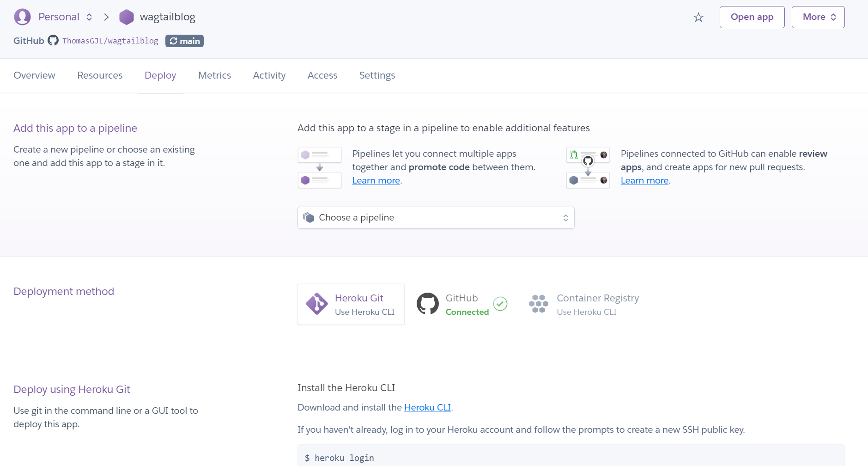Image resolution: width=868 pixels, height=466 pixels.
Task: Go to the Activity tab
Action: click(x=269, y=75)
